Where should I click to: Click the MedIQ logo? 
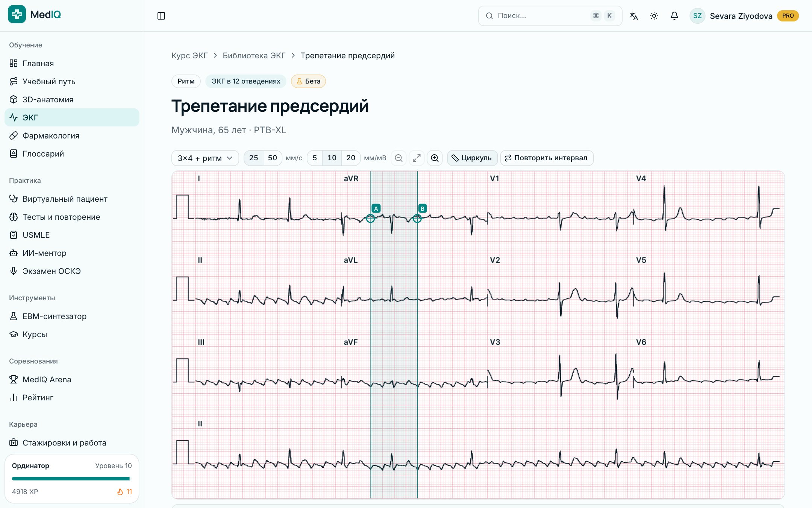point(35,14)
